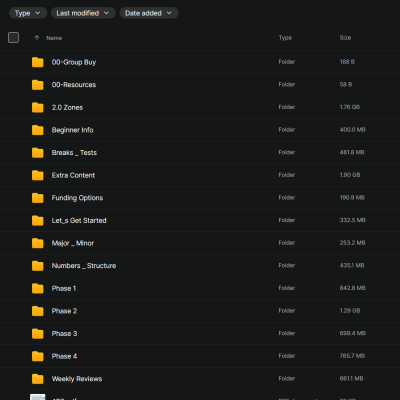Viewport: 400px width, 400px height.
Task: Select the Major _ Minor name text
Action: click(73, 243)
